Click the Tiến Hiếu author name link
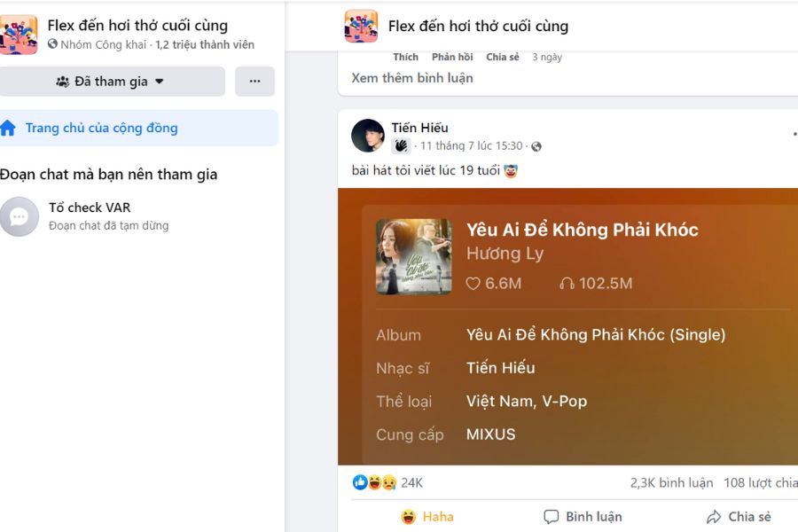This screenshot has width=798, height=532. pyautogui.click(x=420, y=128)
